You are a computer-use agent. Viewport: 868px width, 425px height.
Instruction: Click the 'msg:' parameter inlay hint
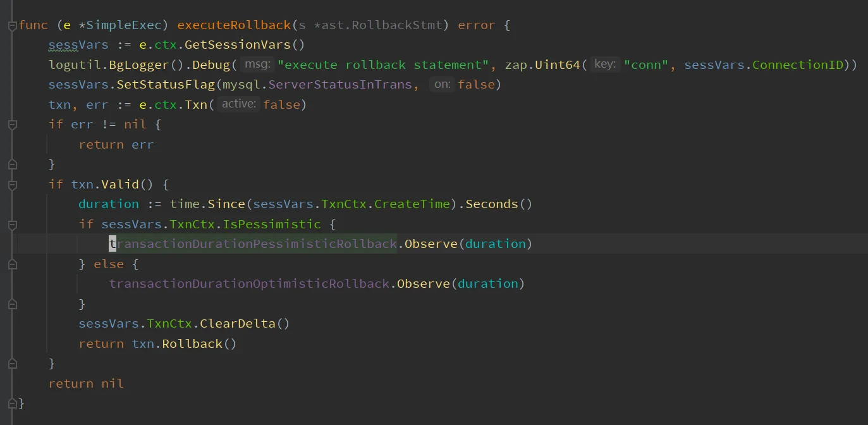pyautogui.click(x=257, y=65)
